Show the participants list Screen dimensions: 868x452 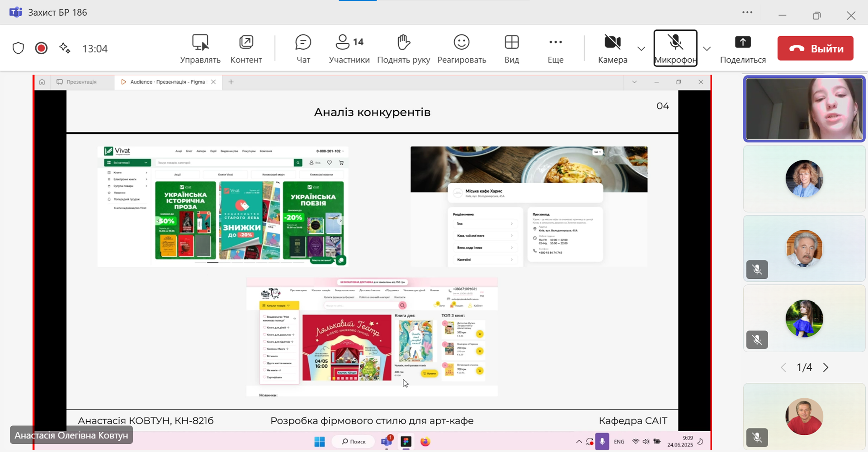349,48
